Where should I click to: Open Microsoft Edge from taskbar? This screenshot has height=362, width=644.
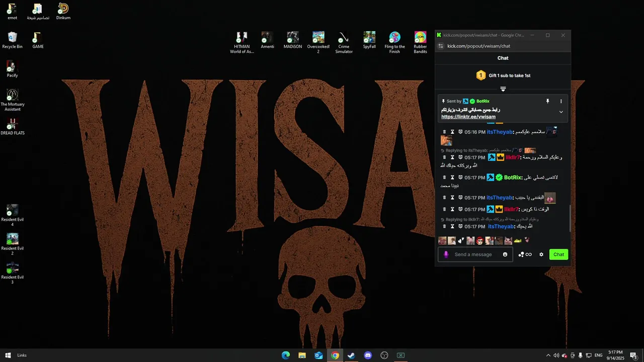(x=286, y=355)
